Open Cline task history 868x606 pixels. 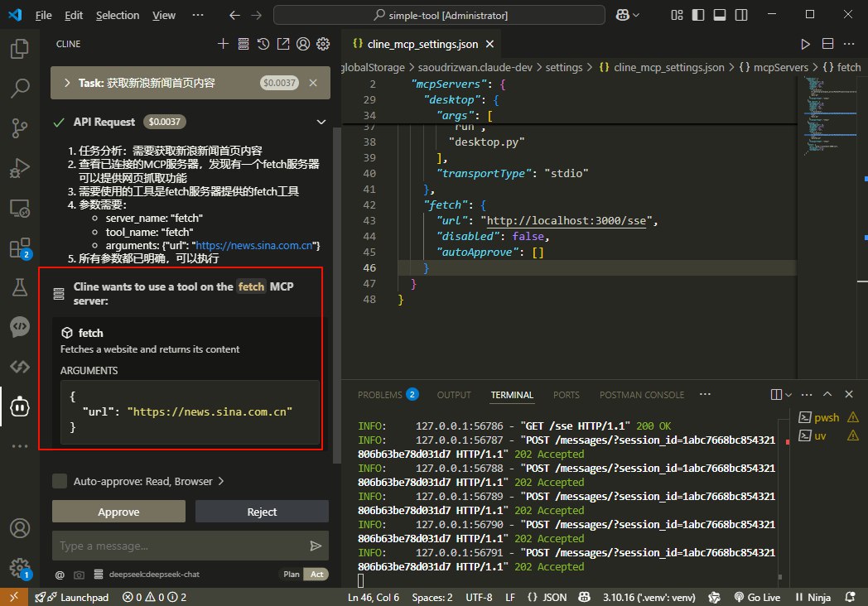pyautogui.click(x=263, y=44)
